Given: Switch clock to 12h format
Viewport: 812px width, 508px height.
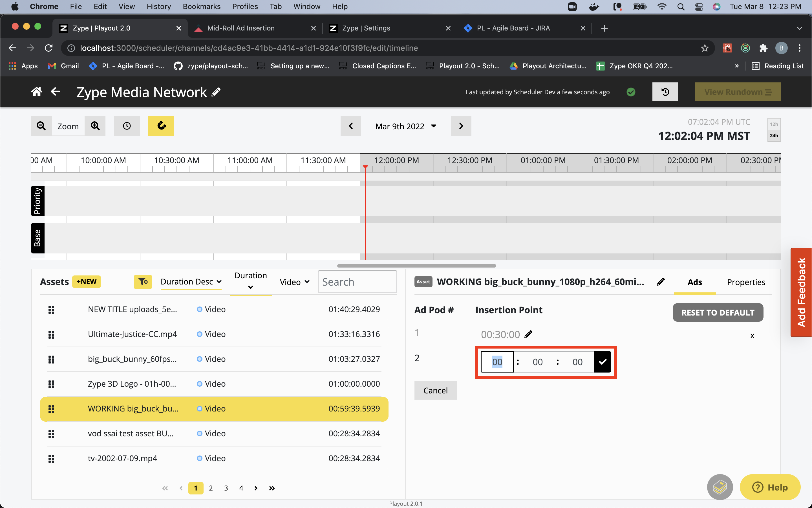Looking at the screenshot, I should coord(774,124).
